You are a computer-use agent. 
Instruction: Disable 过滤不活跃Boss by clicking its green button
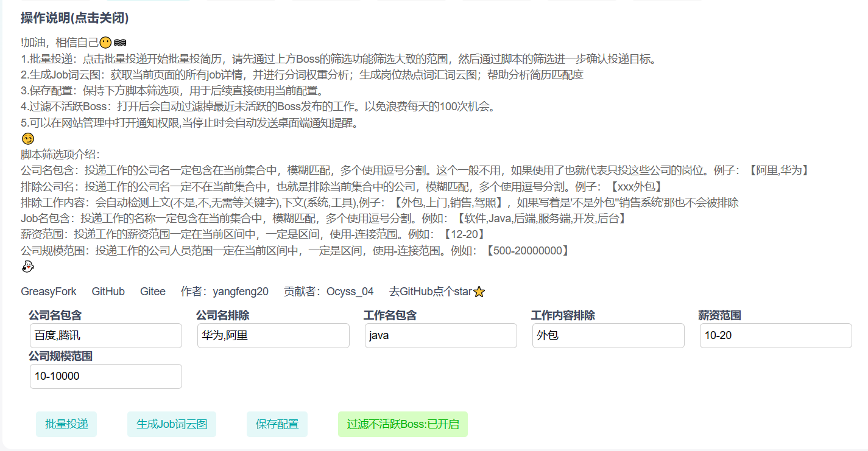403,424
